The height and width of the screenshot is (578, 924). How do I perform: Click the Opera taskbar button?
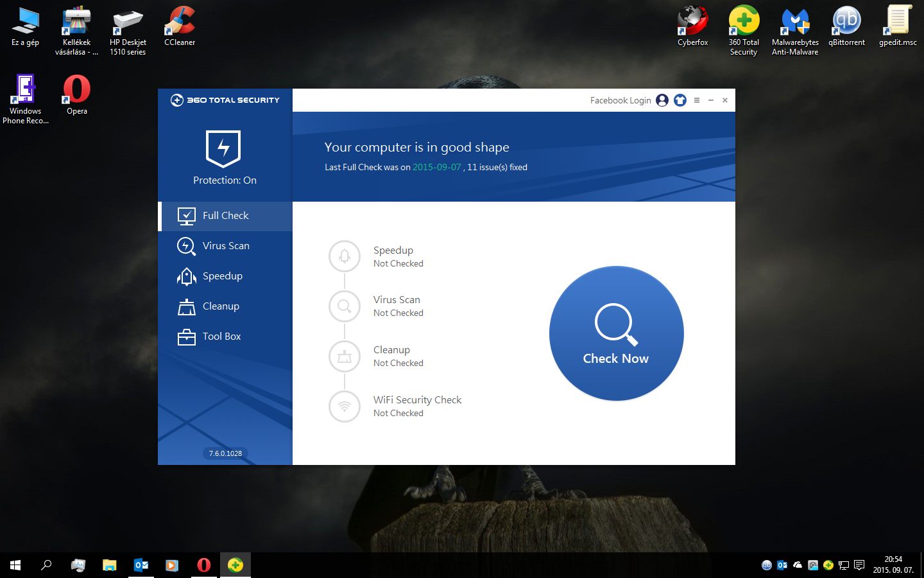coord(204,565)
